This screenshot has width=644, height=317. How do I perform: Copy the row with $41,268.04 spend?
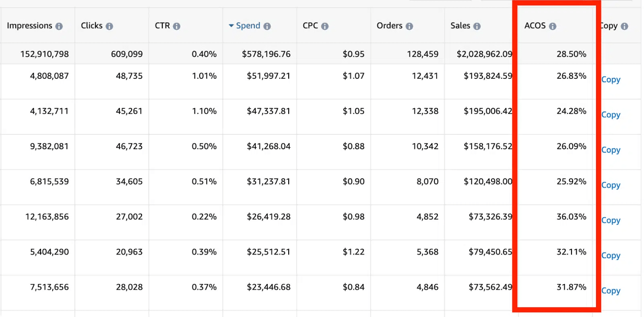coord(611,150)
